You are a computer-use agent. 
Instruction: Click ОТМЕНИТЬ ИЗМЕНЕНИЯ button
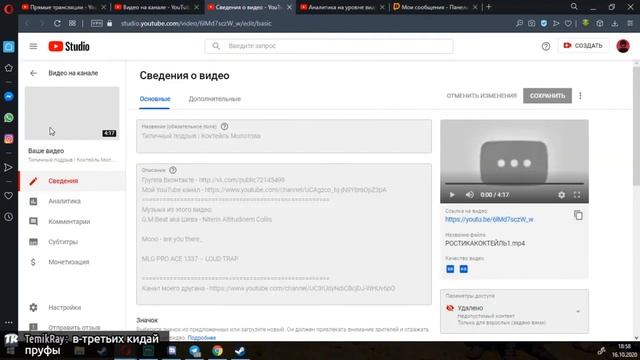[x=482, y=96]
